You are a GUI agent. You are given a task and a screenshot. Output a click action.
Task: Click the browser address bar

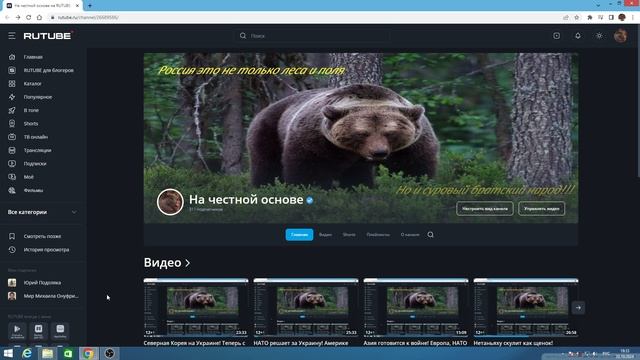pyautogui.click(x=304, y=18)
